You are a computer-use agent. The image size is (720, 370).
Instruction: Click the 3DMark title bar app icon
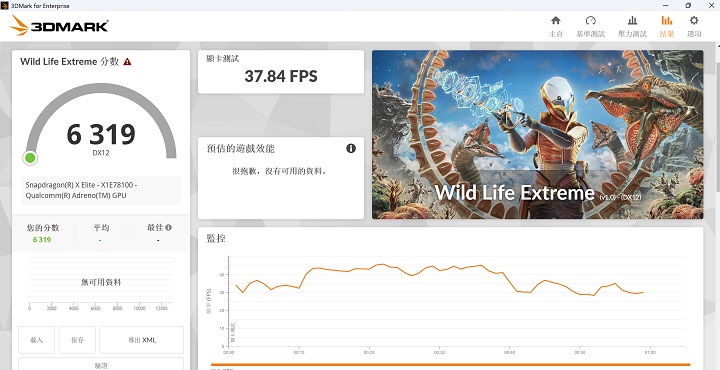4,6
